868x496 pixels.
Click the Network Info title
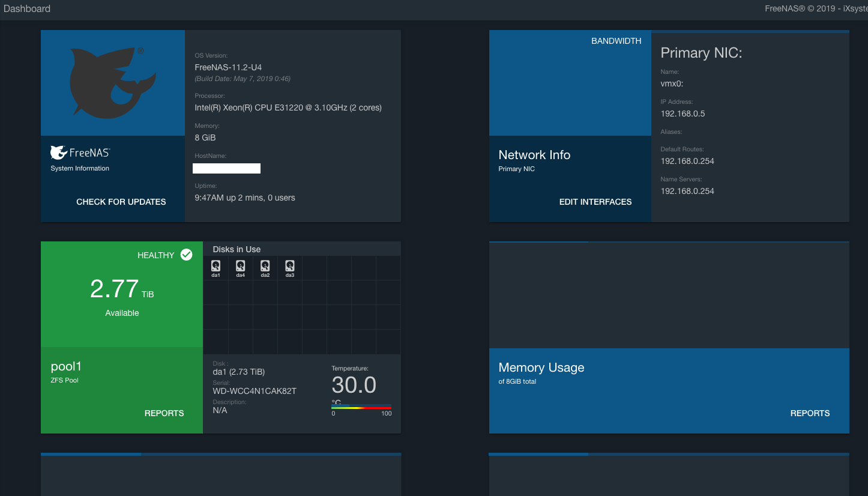point(534,155)
